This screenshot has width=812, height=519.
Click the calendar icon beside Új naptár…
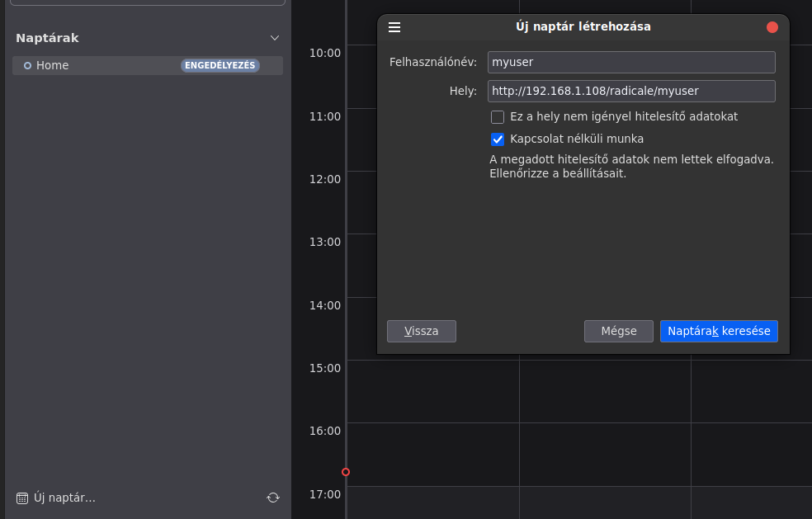pos(22,498)
